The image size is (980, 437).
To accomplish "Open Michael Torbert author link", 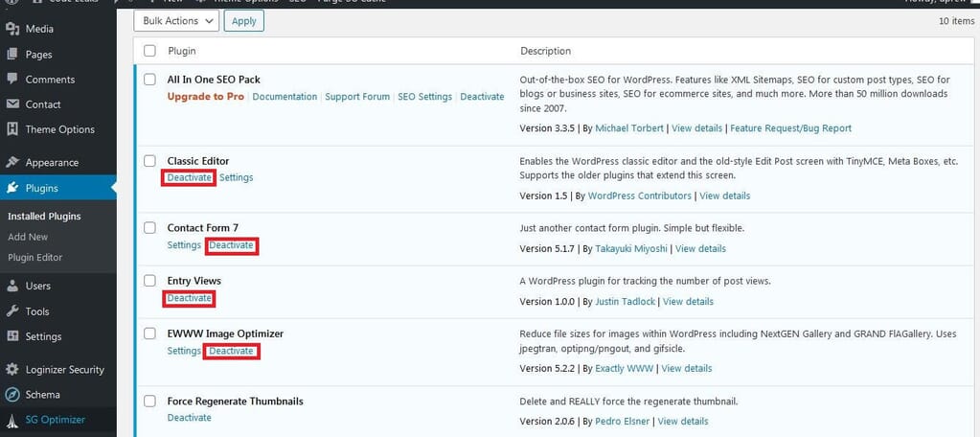I will point(629,128).
